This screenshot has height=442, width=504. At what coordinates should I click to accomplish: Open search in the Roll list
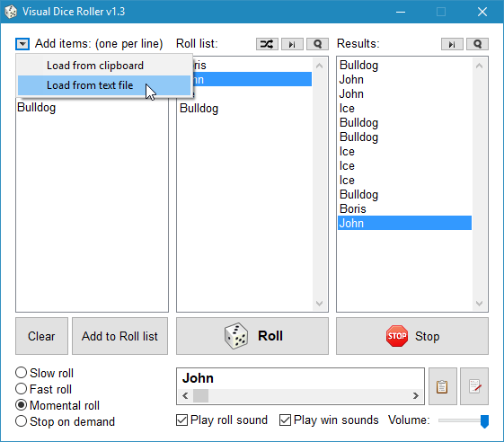pos(317,44)
